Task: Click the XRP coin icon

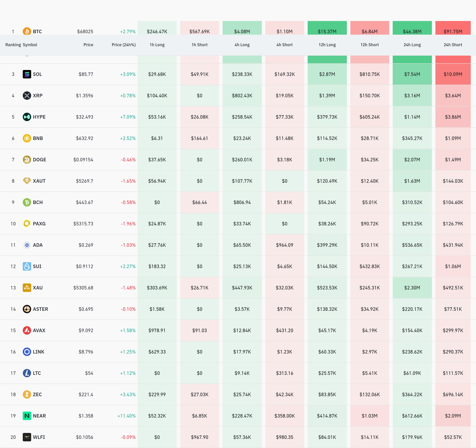Action: click(27, 96)
